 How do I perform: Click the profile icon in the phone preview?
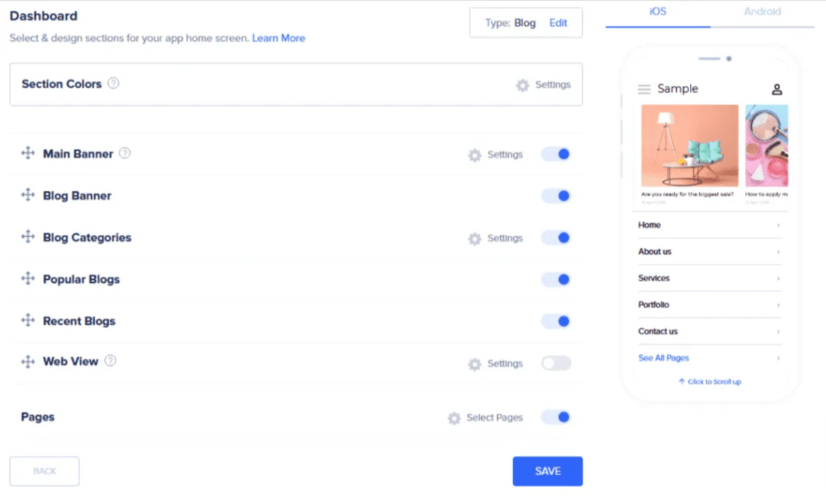[776, 88]
